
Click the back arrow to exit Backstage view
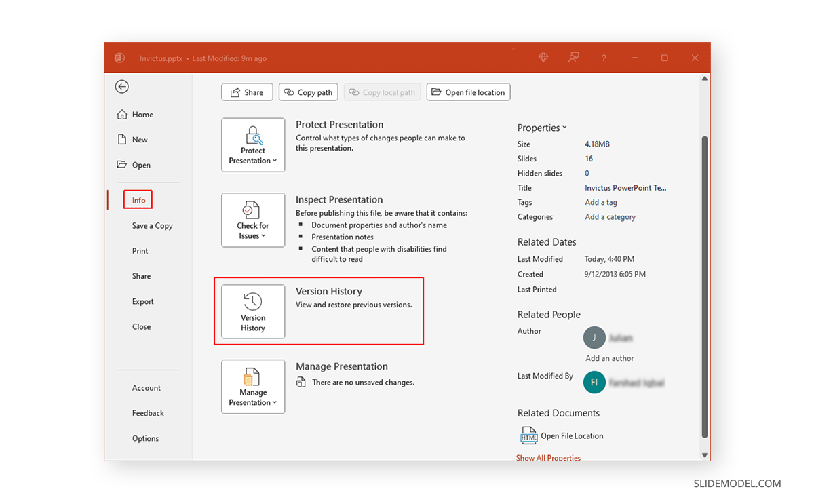[x=121, y=87]
